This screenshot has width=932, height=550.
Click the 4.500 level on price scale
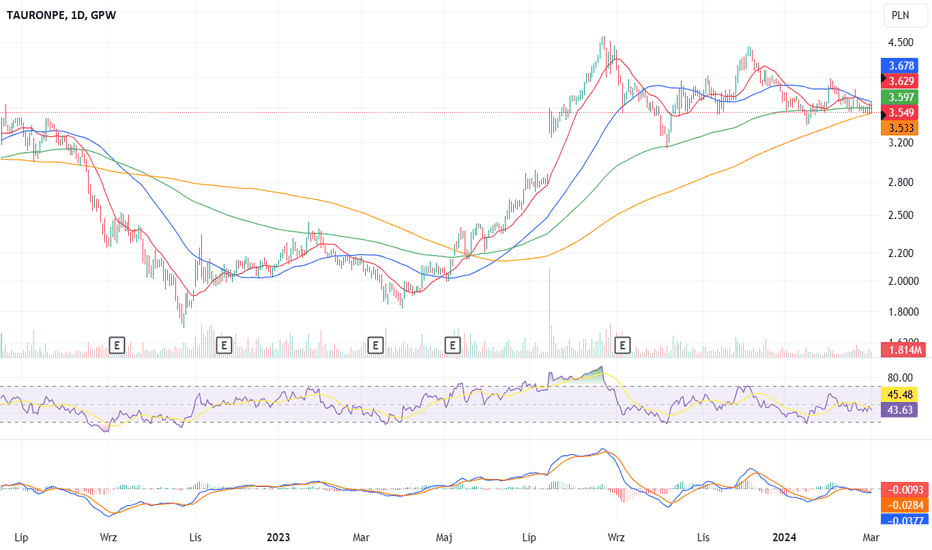pyautogui.click(x=900, y=43)
